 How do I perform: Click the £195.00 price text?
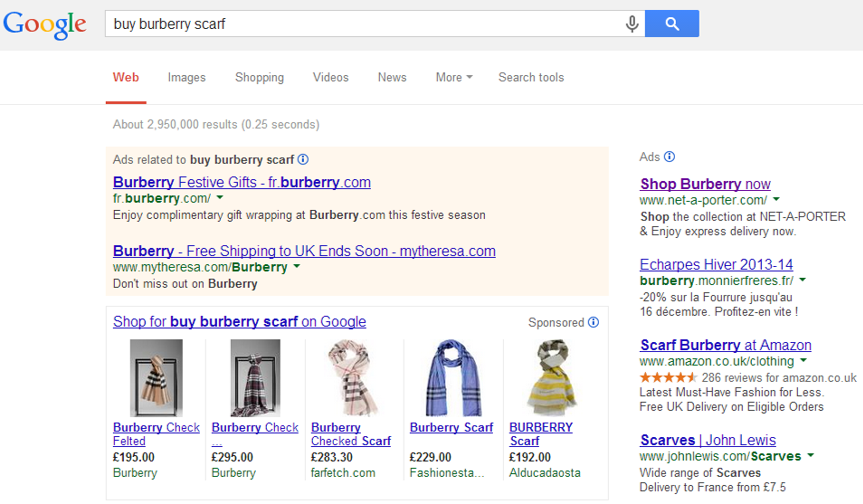pos(134,457)
